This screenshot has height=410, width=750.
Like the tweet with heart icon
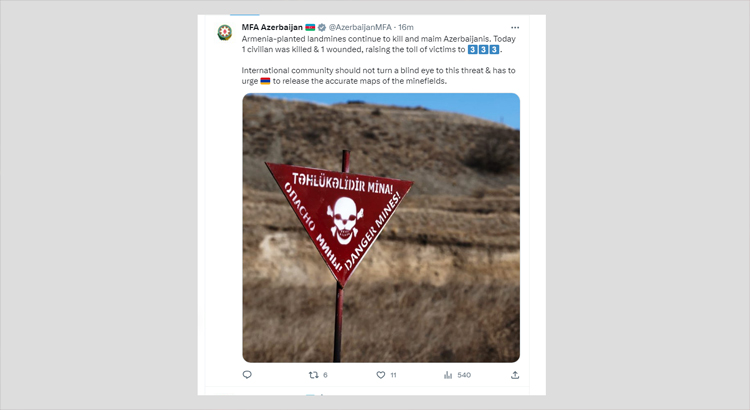point(381,375)
